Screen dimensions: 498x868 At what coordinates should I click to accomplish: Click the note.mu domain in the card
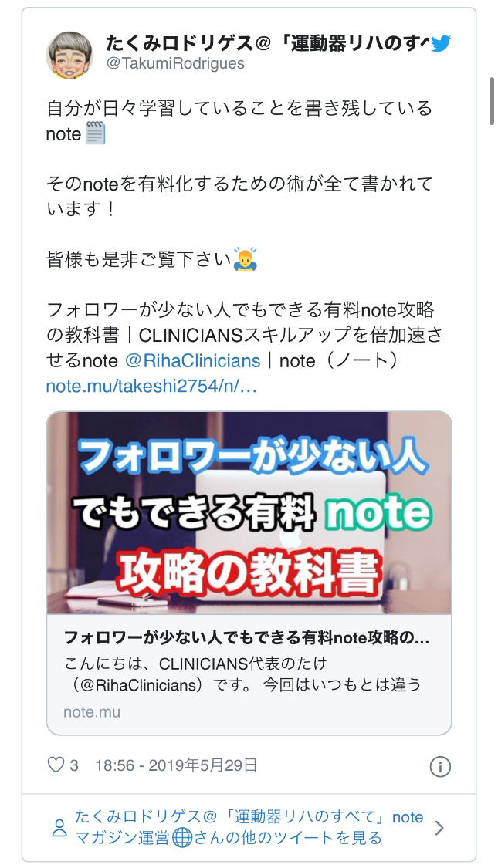click(x=92, y=712)
